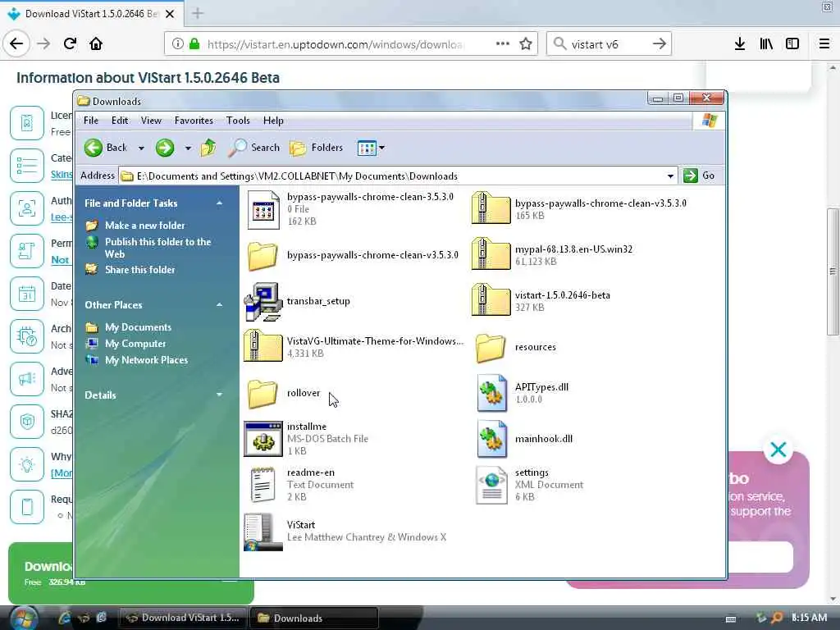
Task: Open Explorer's Search magnifier tool
Action: [254, 148]
